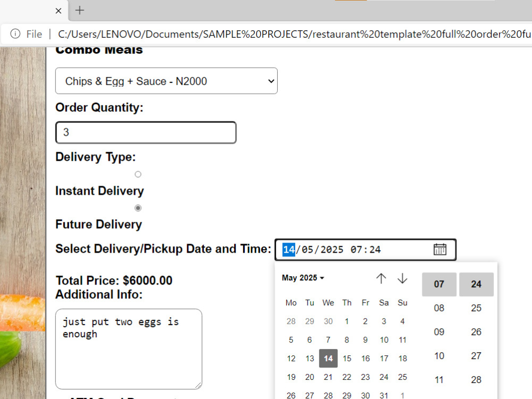Screen dimensions: 532x399
Task: Select May 16 in the calendar
Action: tap(365, 358)
